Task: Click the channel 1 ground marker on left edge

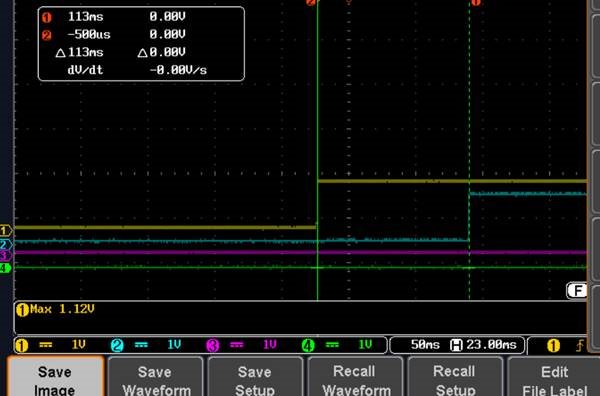Action: point(6,230)
